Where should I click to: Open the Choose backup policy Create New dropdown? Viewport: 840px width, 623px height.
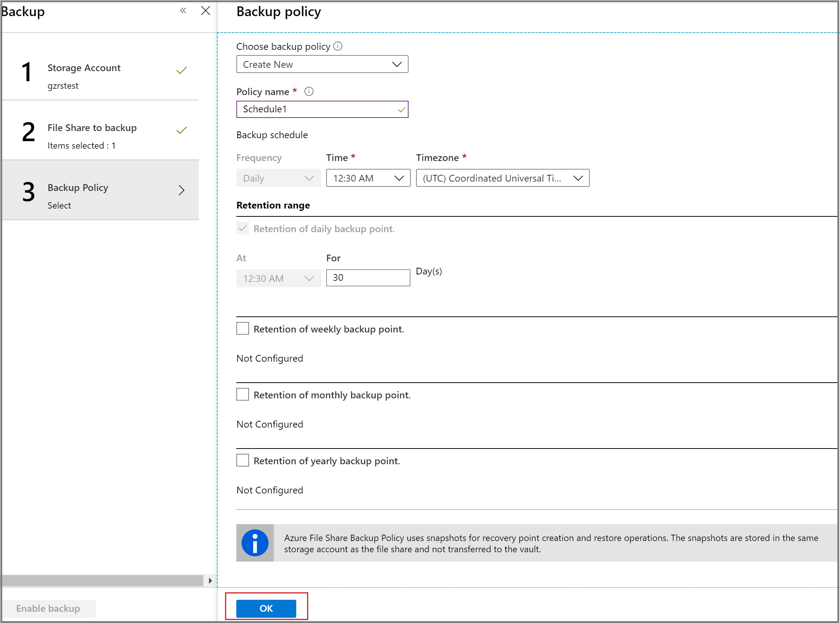click(x=322, y=64)
